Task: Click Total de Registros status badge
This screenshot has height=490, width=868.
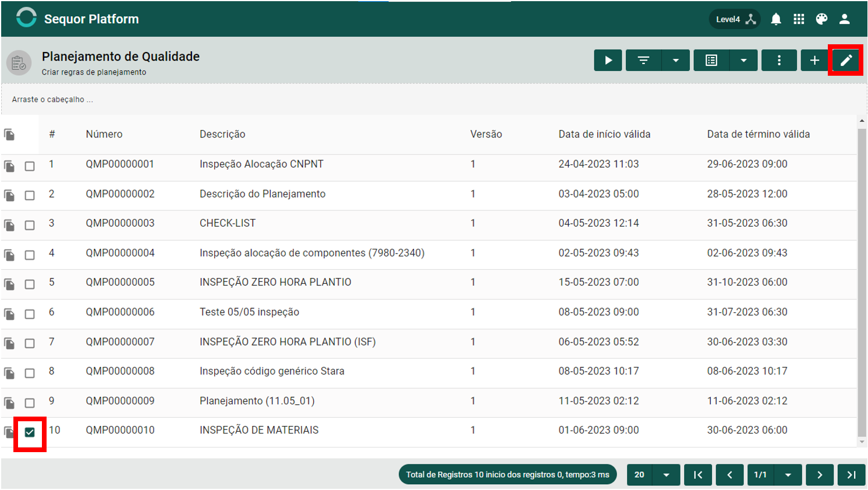Action: (508, 474)
